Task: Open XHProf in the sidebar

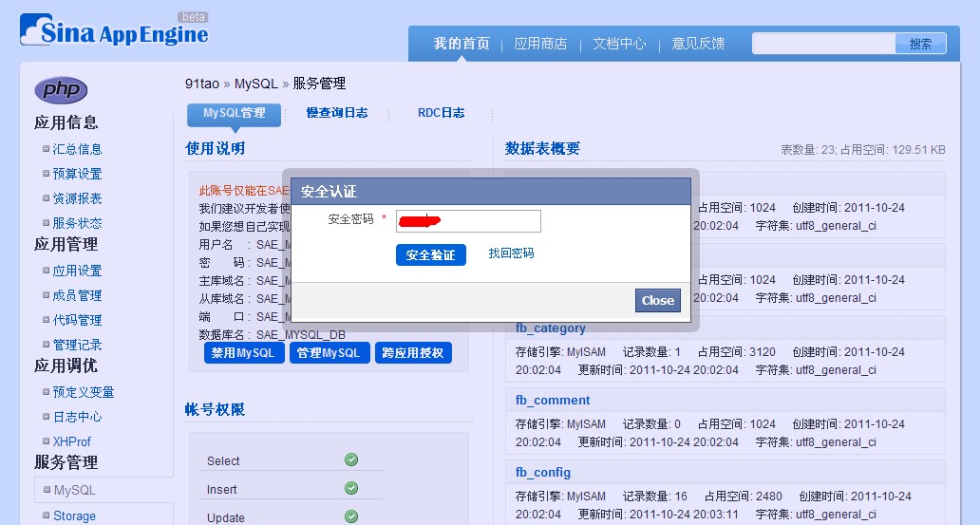Action: 72,441
